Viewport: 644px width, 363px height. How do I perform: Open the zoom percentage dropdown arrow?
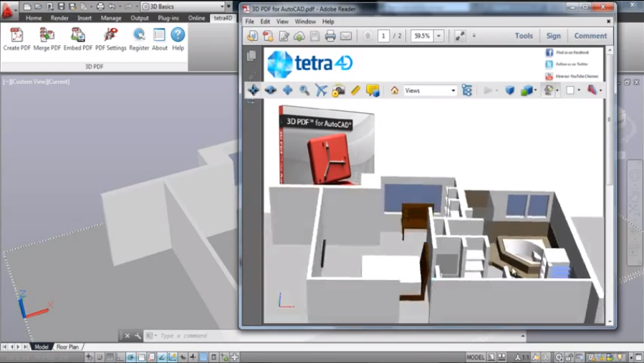(438, 36)
